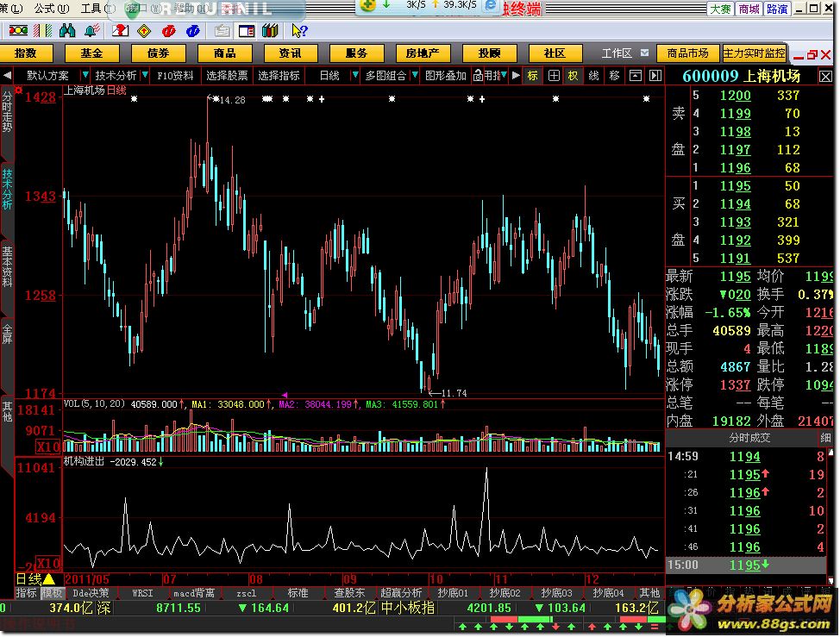Open the books library icon
Screen dimensions: 840x637
click(x=270, y=31)
